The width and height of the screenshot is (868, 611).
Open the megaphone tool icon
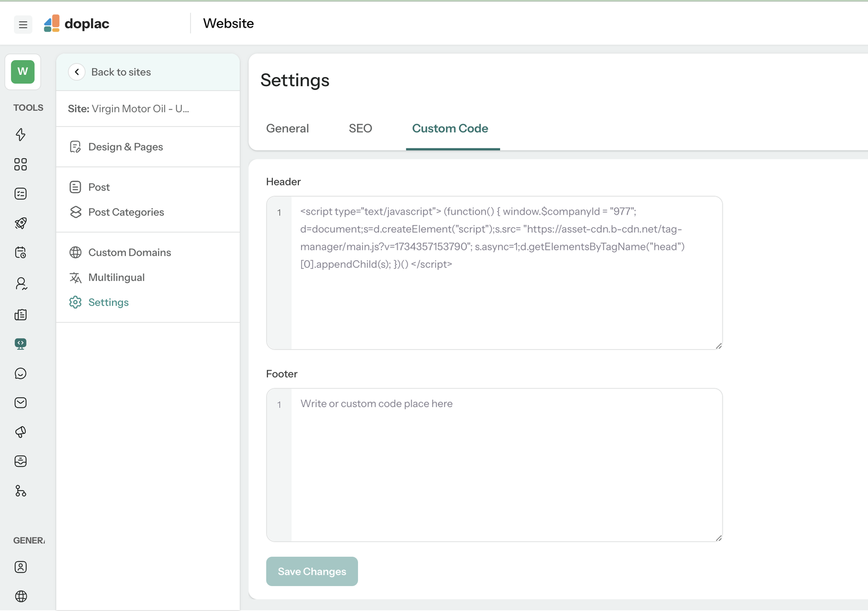coord(21,432)
